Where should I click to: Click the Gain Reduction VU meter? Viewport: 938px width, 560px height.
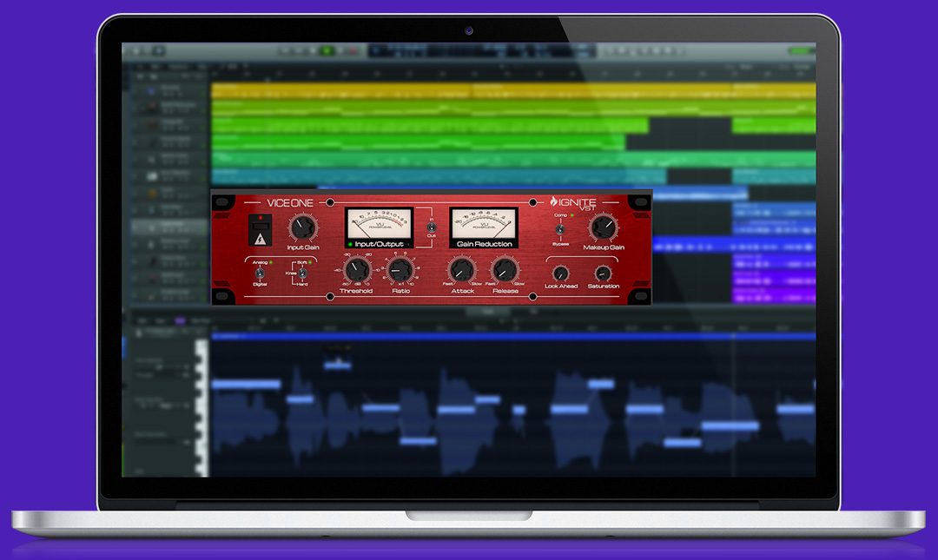click(x=484, y=227)
